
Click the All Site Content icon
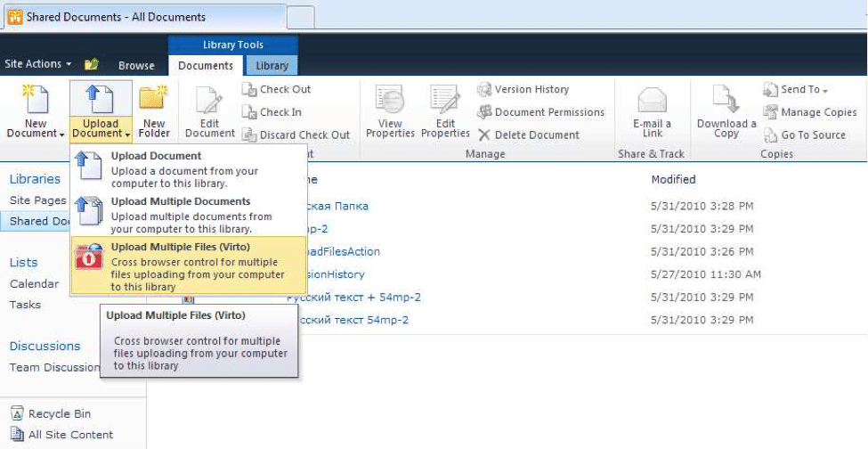(x=18, y=434)
